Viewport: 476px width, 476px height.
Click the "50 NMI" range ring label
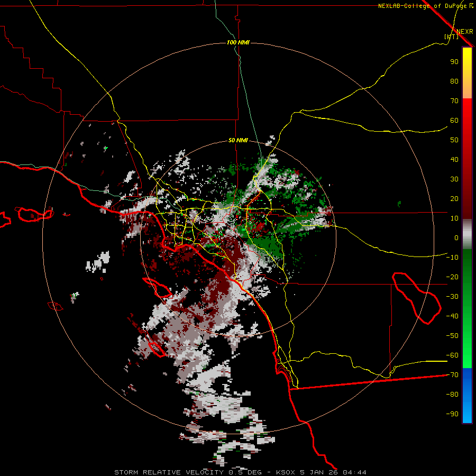pyautogui.click(x=238, y=140)
